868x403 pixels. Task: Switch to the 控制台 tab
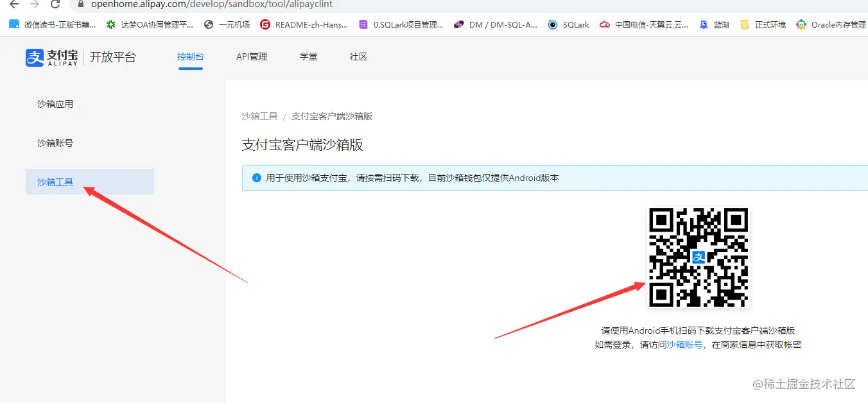click(x=191, y=56)
